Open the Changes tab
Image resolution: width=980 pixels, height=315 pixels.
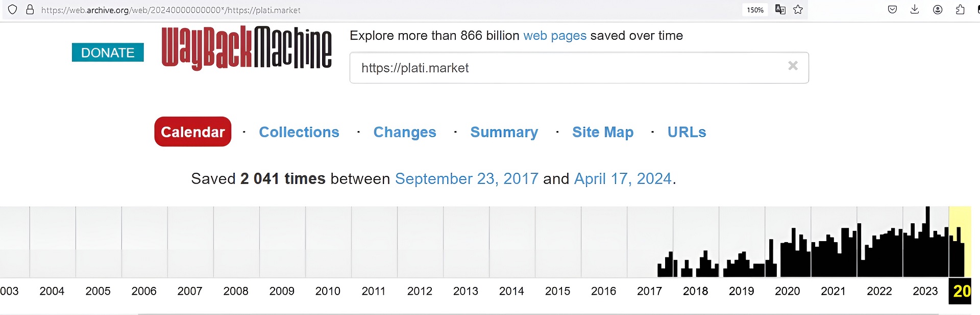pos(405,132)
